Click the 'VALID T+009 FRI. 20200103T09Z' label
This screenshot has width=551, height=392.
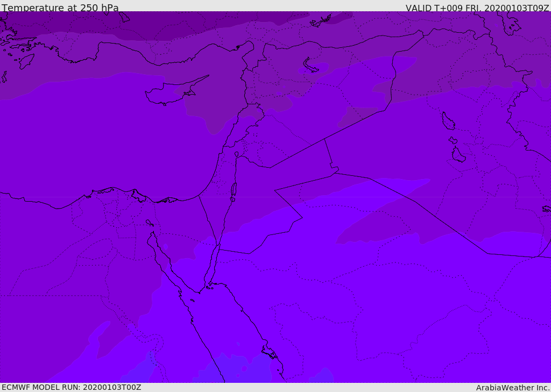click(x=477, y=8)
